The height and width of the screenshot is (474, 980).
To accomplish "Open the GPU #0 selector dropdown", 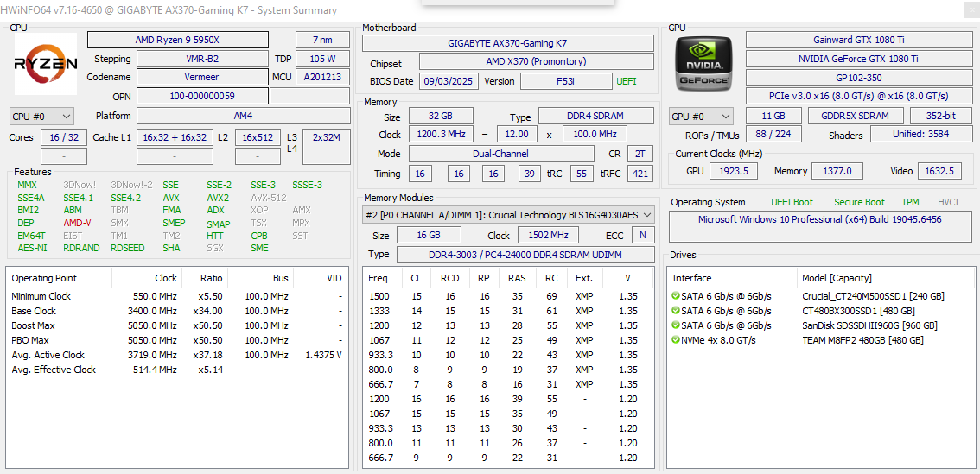I will click(701, 117).
